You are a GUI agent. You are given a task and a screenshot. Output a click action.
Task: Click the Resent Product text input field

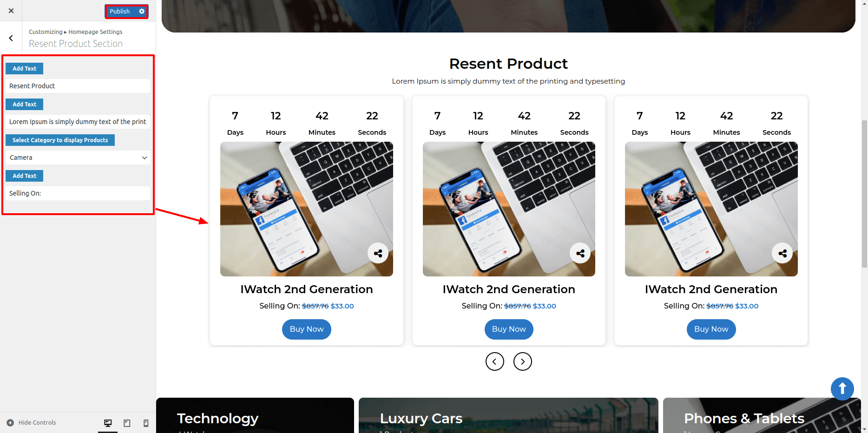point(78,86)
